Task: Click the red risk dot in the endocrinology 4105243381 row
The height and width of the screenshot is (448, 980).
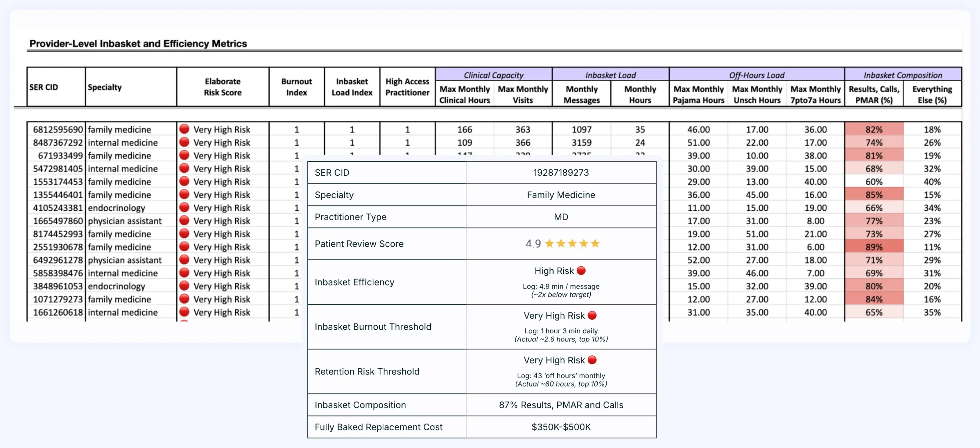Action: (x=184, y=207)
